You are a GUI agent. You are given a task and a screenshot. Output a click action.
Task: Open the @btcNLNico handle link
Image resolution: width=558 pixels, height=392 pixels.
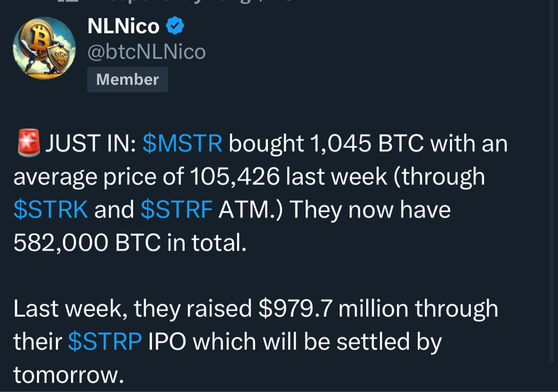(x=146, y=52)
